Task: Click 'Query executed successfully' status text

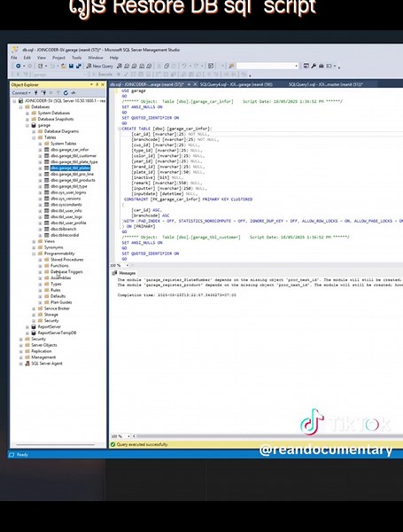Action: point(142,444)
